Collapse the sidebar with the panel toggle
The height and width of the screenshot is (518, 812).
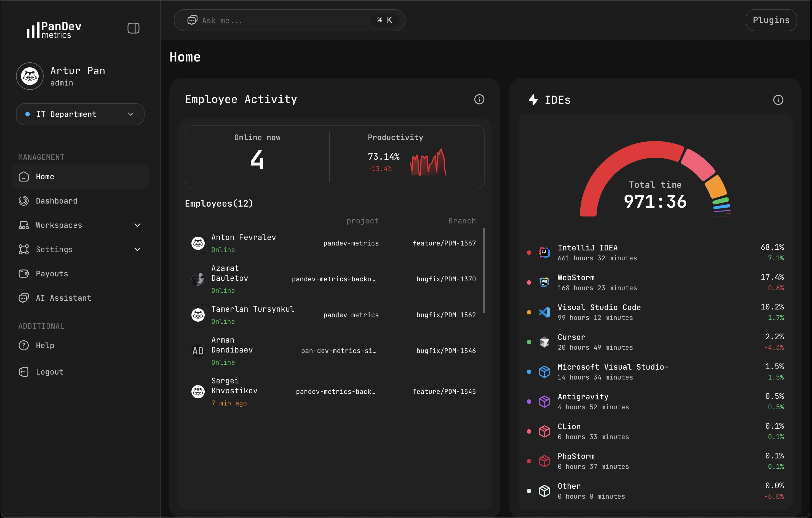[x=133, y=28]
